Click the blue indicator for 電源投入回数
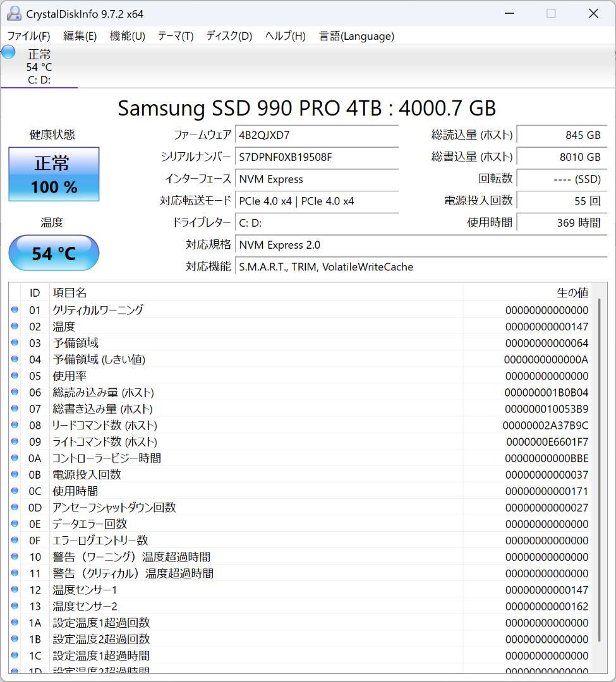The height and width of the screenshot is (682, 616). pyautogui.click(x=15, y=474)
